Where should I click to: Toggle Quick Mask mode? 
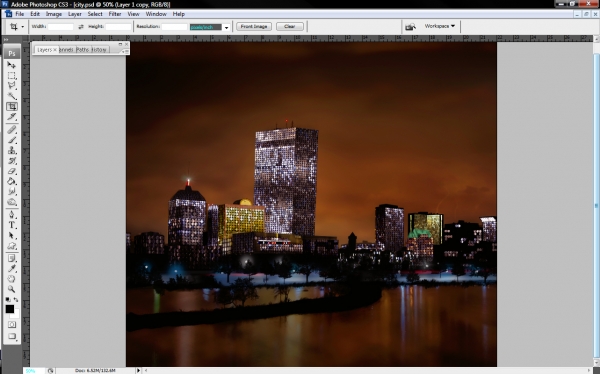[x=12, y=325]
